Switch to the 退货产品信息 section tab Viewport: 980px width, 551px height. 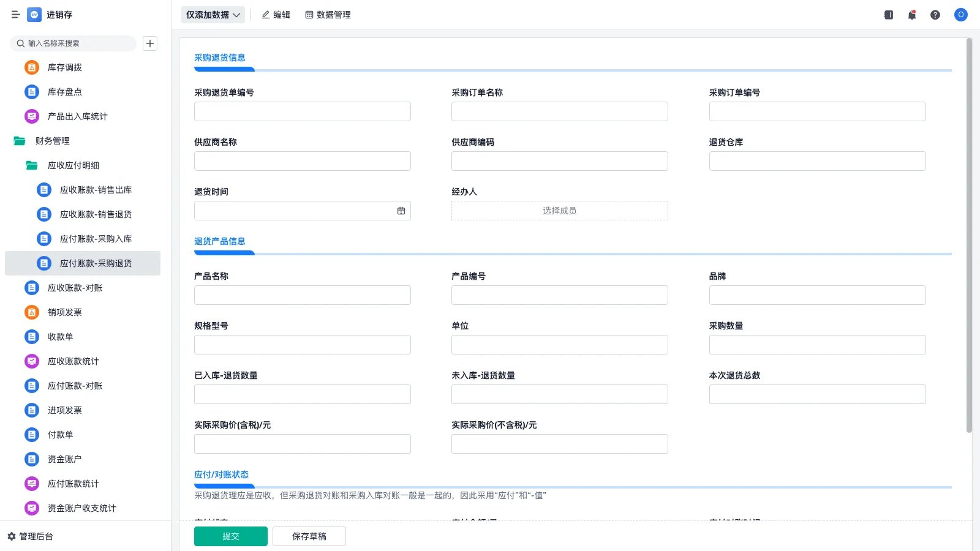[x=220, y=241]
